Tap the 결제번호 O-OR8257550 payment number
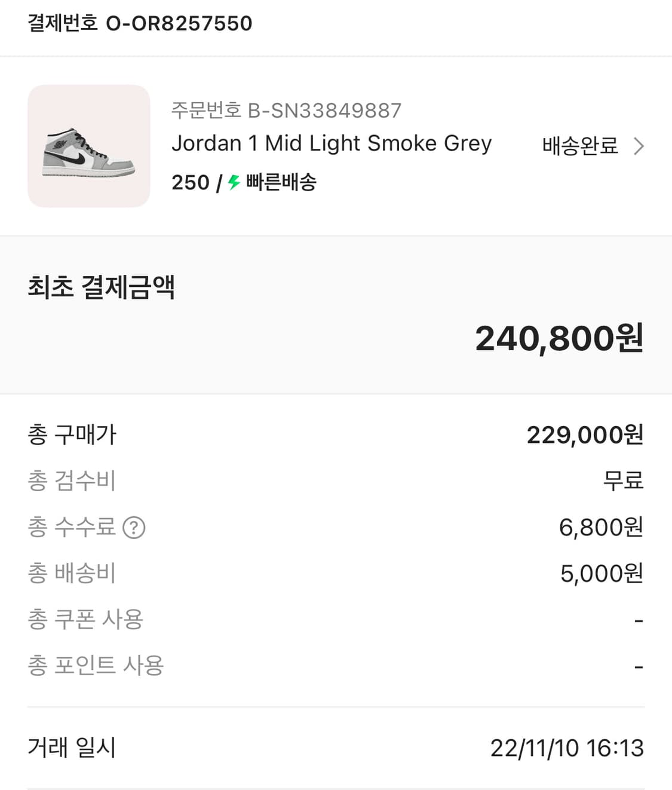Image resolution: width=672 pixels, height=790 pixels. 140,23
